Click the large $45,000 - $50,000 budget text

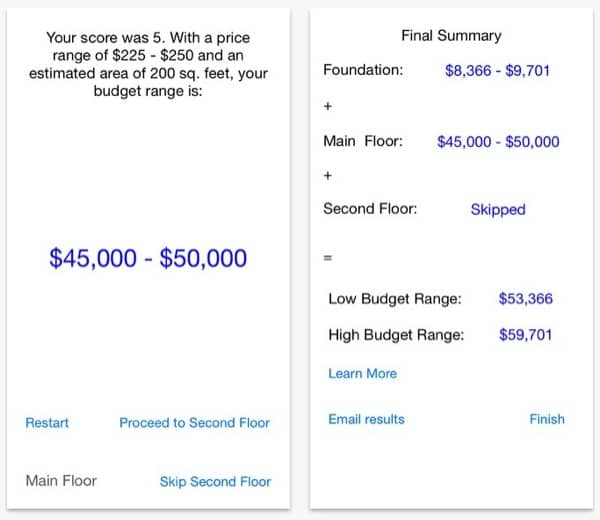click(148, 258)
